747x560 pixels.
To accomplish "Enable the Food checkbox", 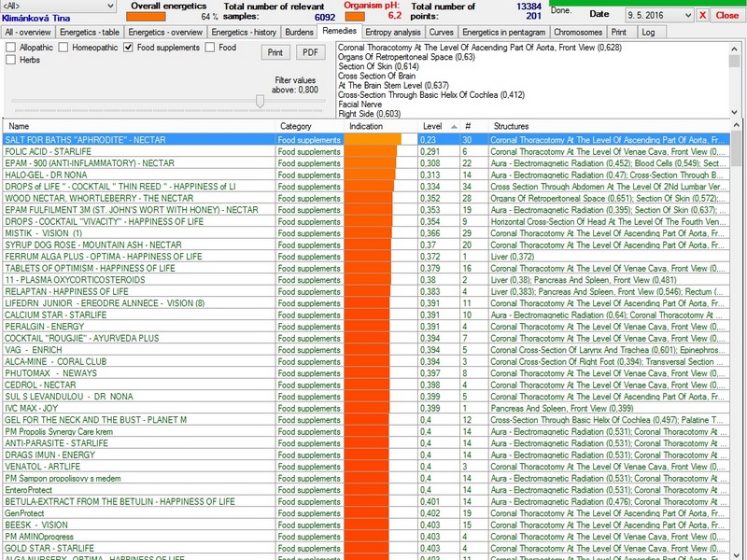I will coord(210,48).
